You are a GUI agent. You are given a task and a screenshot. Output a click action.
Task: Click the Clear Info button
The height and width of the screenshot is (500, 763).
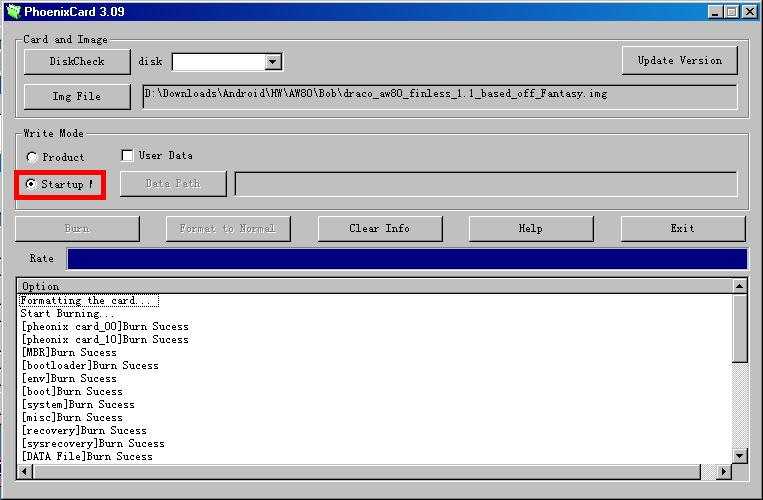[x=380, y=229]
